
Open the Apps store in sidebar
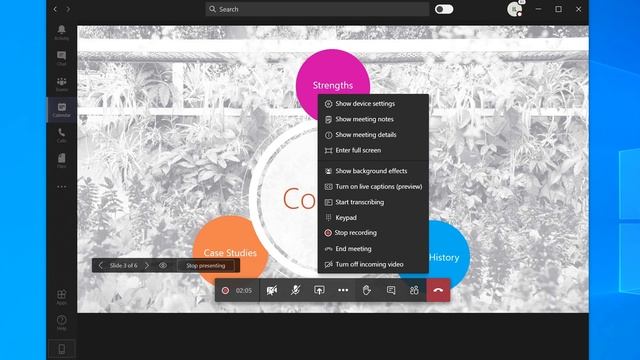tap(62, 297)
